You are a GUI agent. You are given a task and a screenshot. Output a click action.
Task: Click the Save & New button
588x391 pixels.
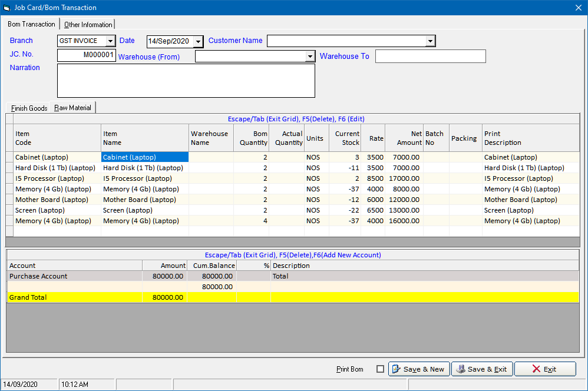(419, 369)
